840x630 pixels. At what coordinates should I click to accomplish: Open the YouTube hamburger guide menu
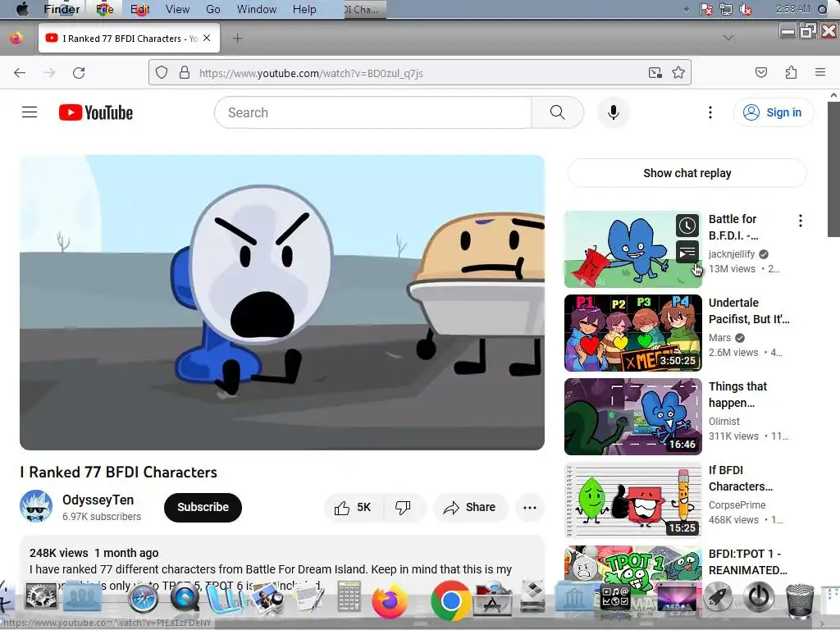pos(30,112)
